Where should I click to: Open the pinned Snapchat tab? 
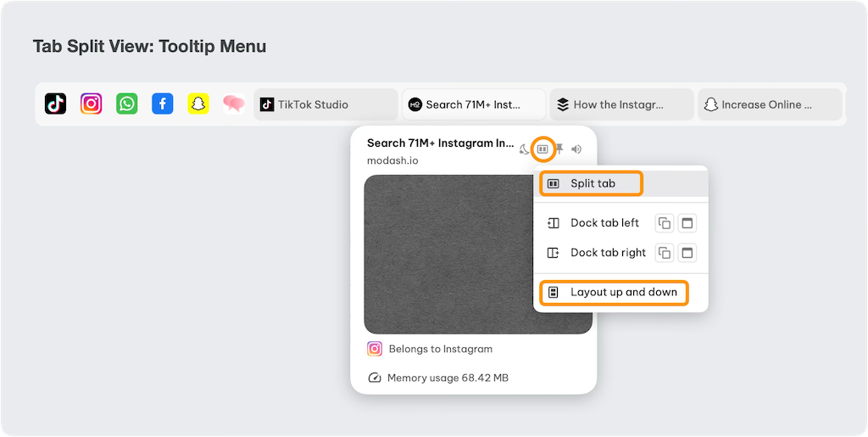[198, 104]
